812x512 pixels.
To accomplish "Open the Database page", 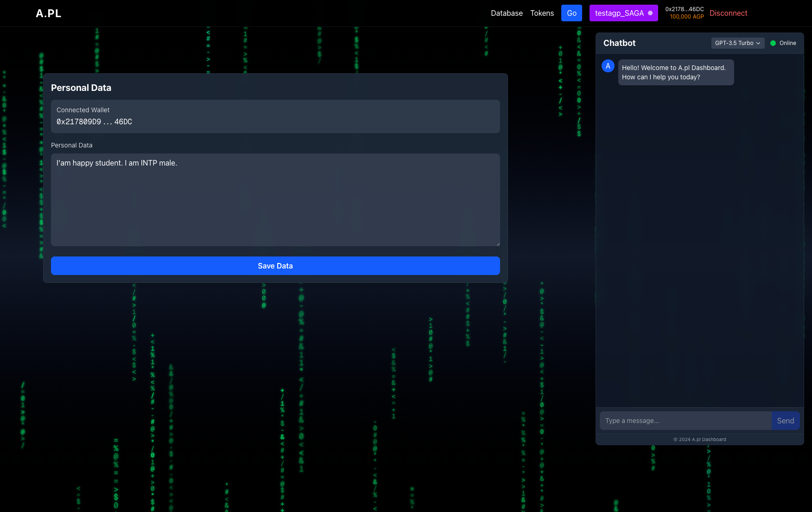I will [507, 13].
